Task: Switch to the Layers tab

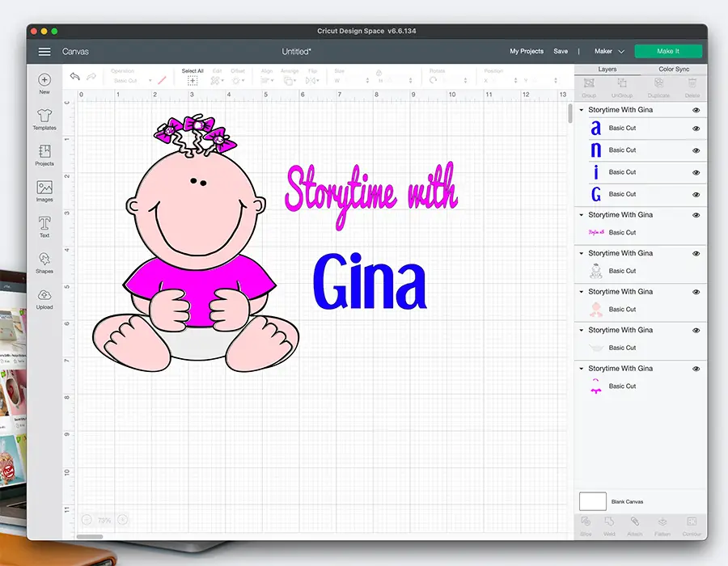Action: [x=607, y=69]
